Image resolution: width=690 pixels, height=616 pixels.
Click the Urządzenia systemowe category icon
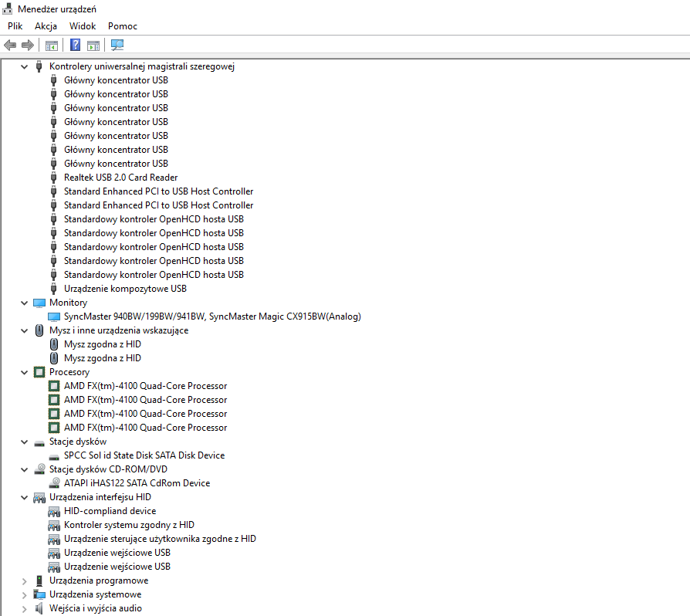click(x=39, y=595)
